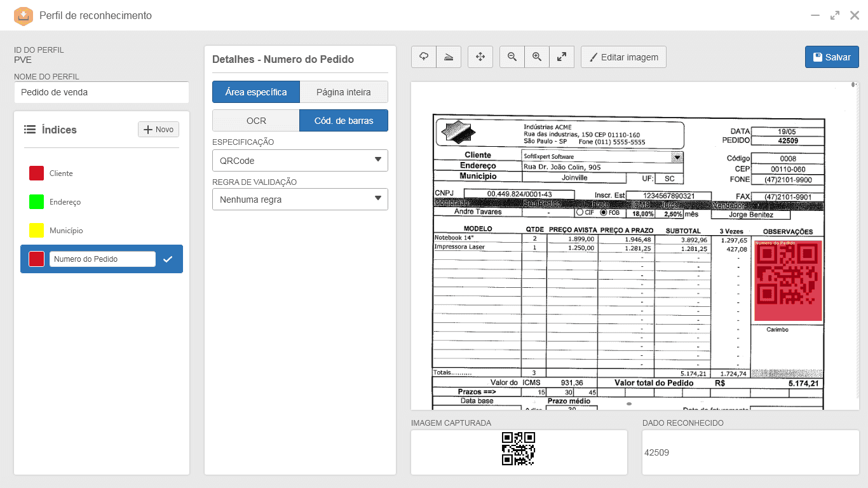Image resolution: width=868 pixels, height=488 pixels.
Task: Select the Endereço index row
Action: tap(102, 202)
